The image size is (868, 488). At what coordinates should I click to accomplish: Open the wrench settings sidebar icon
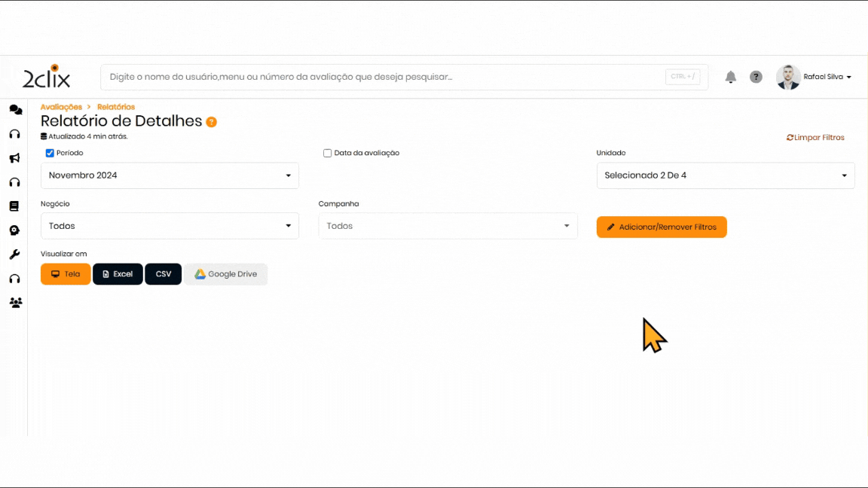(14, 255)
